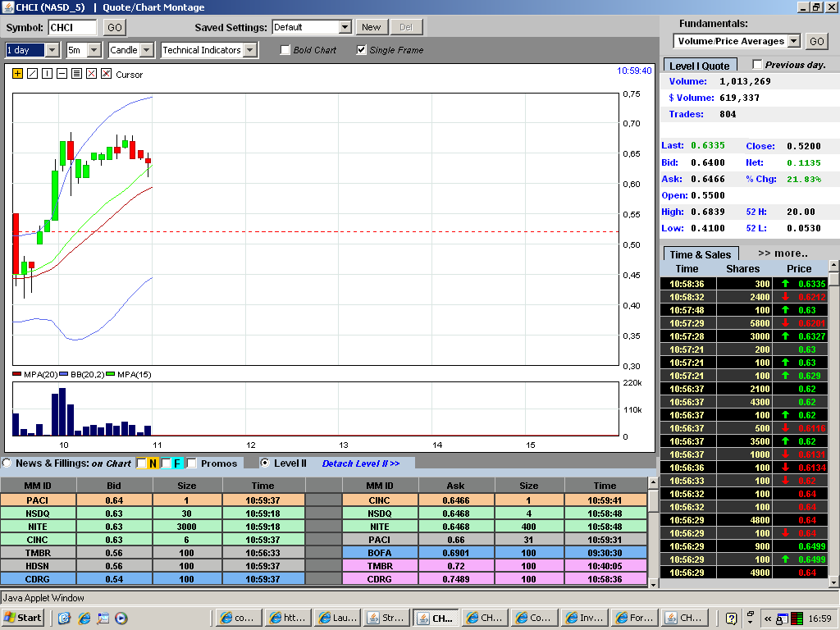Click the red X delete line tool
This screenshot has height=630, width=840.
(x=92, y=74)
